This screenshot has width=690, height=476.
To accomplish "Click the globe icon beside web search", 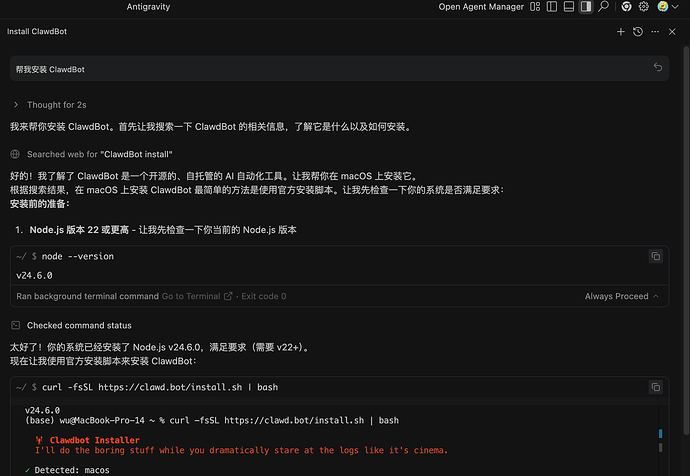I will pos(15,154).
